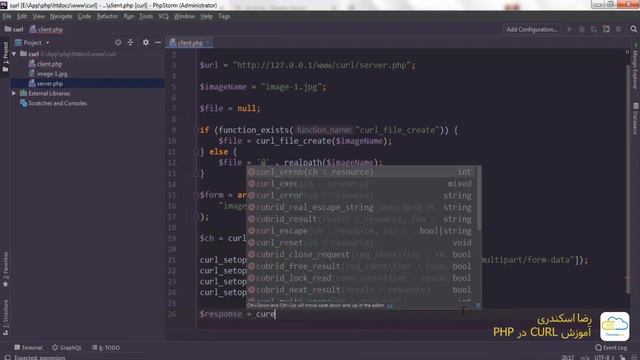Collapse the curl root folder
Screen dimensions: 640x360
coord(14,54)
